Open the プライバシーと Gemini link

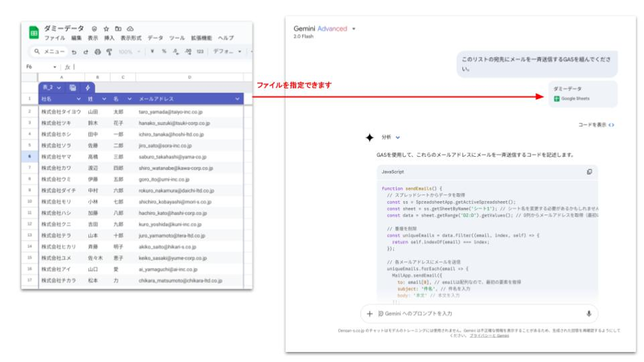coord(489,336)
